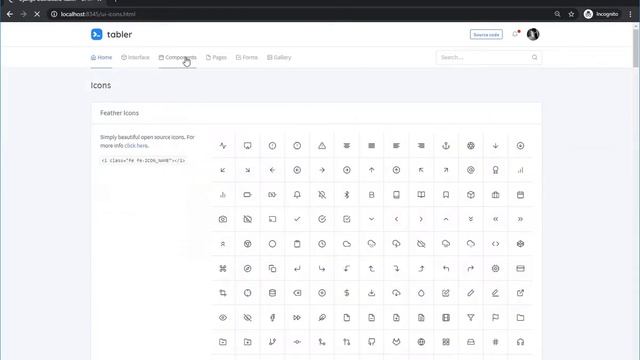Select the crop icon
640x360 pixels.
223,293
